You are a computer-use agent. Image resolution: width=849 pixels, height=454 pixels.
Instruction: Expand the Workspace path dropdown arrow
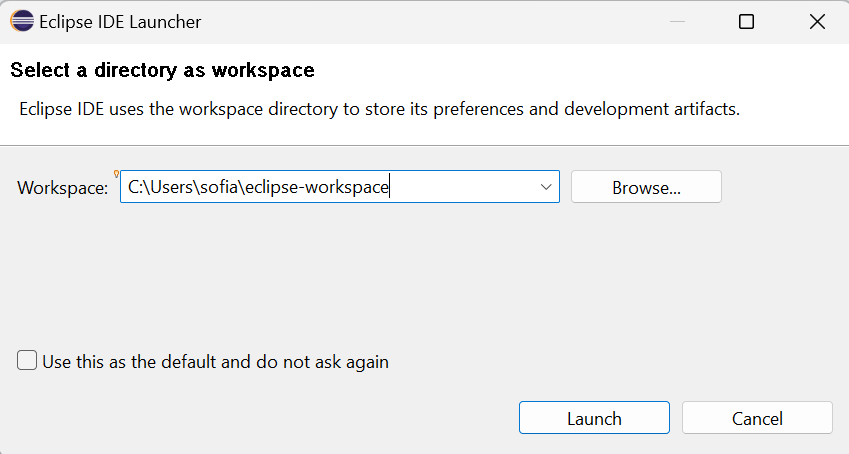click(546, 187)
